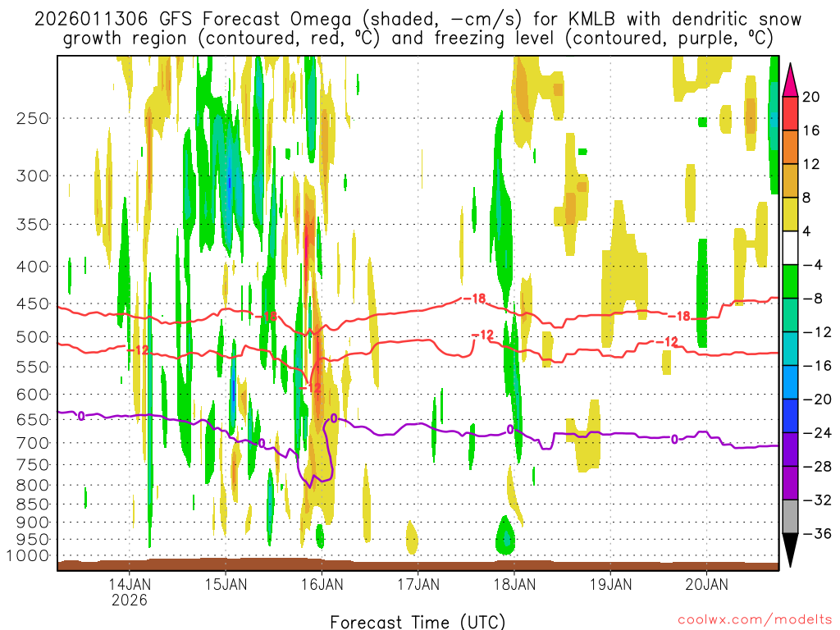This screenshot has height=630, width=840.
Task: Click the 16JAN time axis label
Action: (x=322, y=584)
